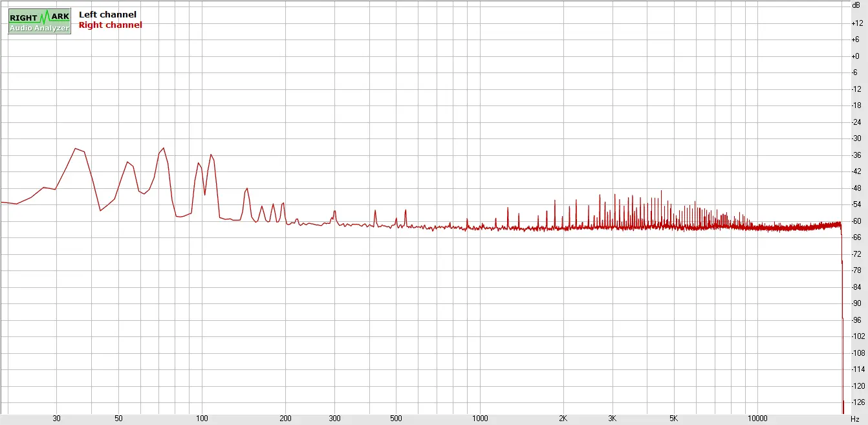868x425 pixels.
Task: Click the 5K frequency axis label
Action: tap(674, 419)
